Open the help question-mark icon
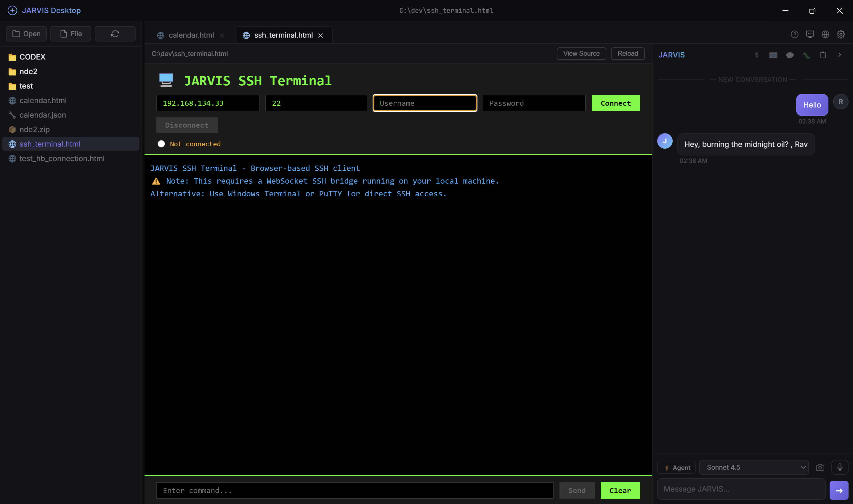The width and height of the screenshot is (853, 504). [x=794, y=34]
